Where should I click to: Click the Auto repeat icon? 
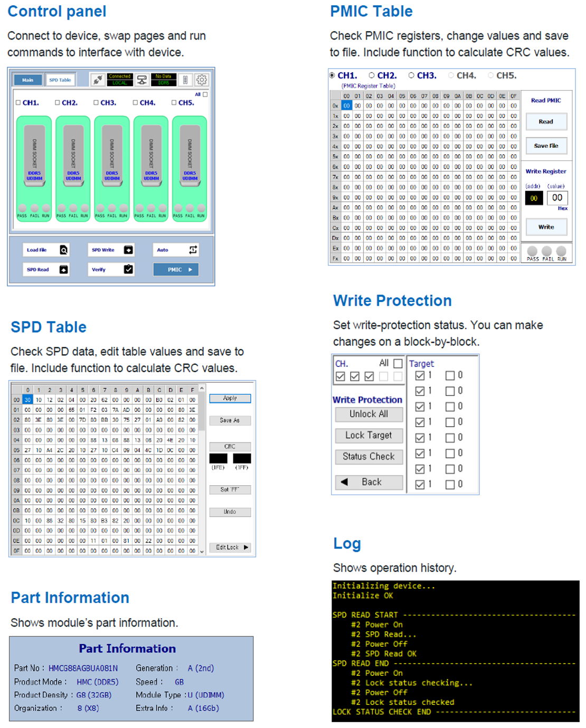tap(193, 250)
